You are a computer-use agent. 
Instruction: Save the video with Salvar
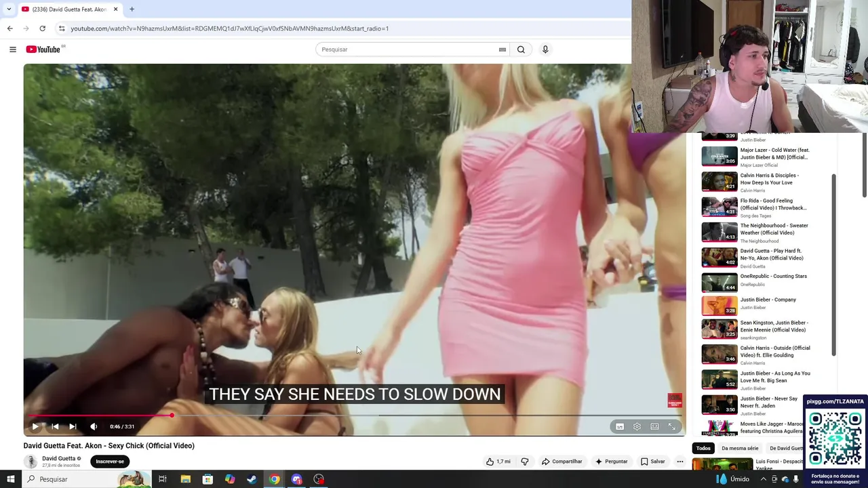(x=652, y=462)
